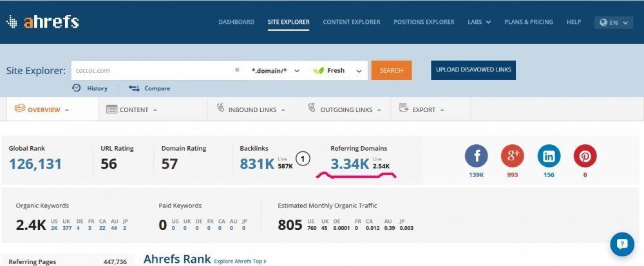644x266 pixels.
Task: Click the Content tab icon
Action: coord(111,109)
